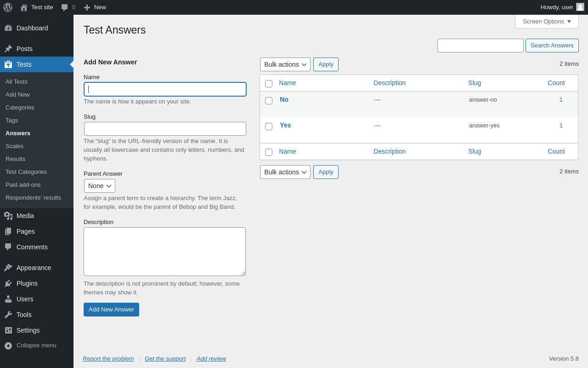Tick the select-all checkbox in the table header
The height and width of the screenshot is (368, 588).
[x=269, y=84]
